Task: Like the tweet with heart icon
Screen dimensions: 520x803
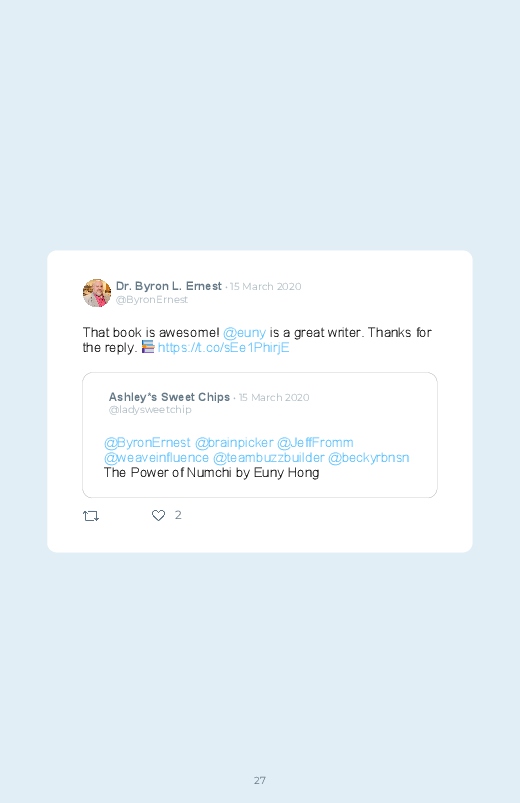Action: click(x=158, y=515)
